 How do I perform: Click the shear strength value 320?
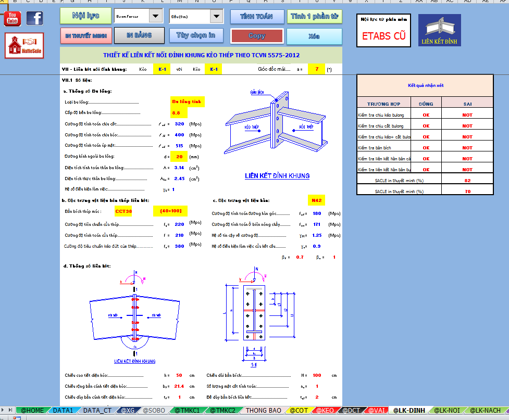(x=179, y=124)
